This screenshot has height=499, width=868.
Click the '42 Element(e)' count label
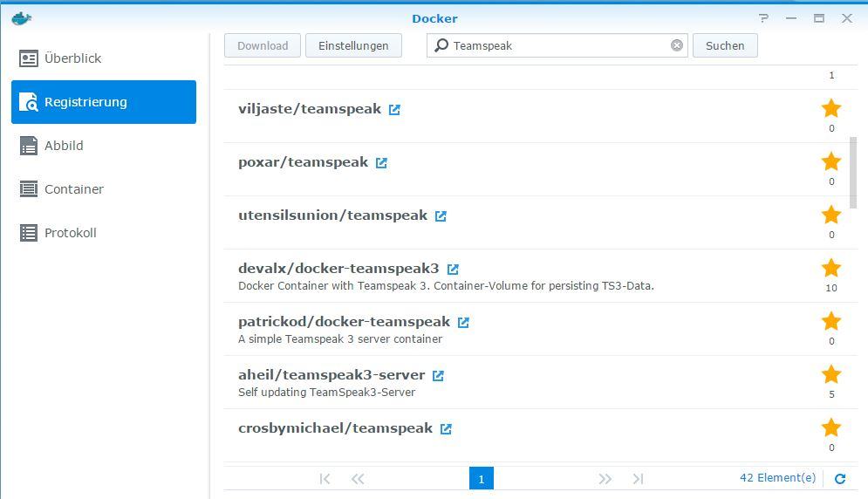(778, 477)
